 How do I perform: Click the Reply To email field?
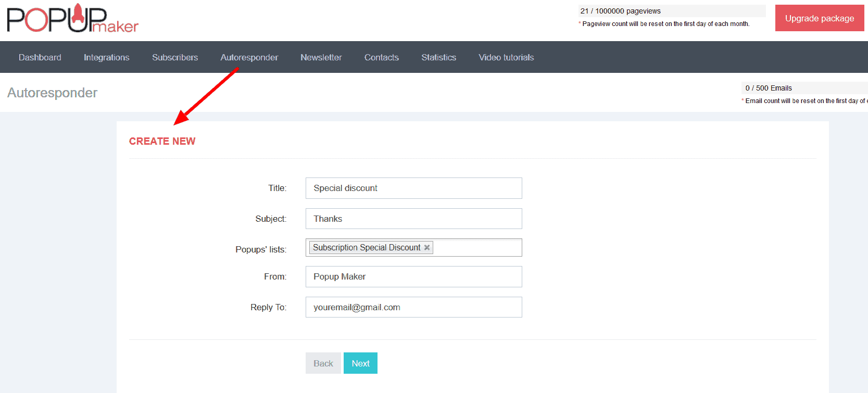(414, 307)
